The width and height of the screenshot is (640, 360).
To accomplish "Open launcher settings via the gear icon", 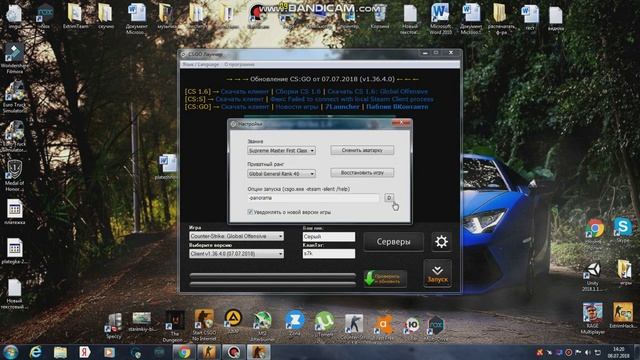I will click(441, 242).
